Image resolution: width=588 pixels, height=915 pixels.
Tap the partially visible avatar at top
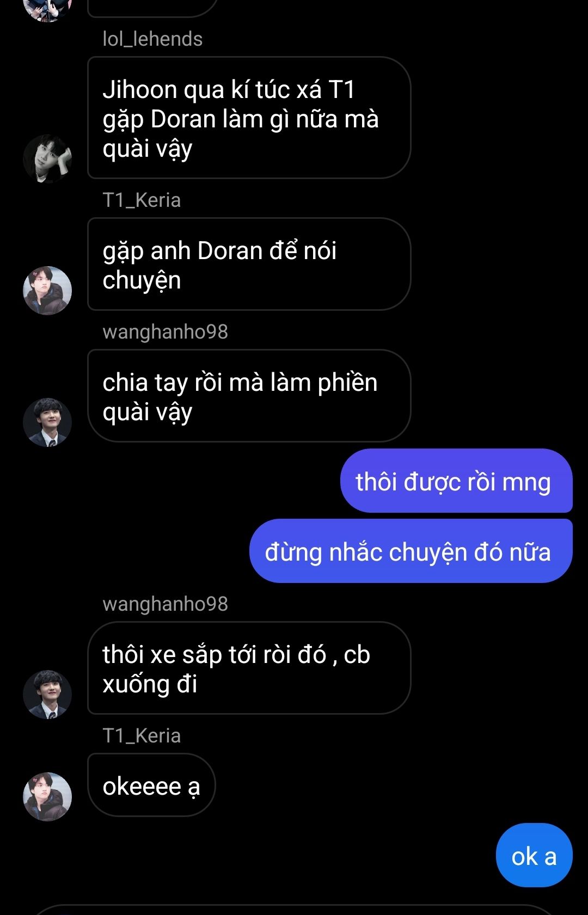(x=47, y=10)
